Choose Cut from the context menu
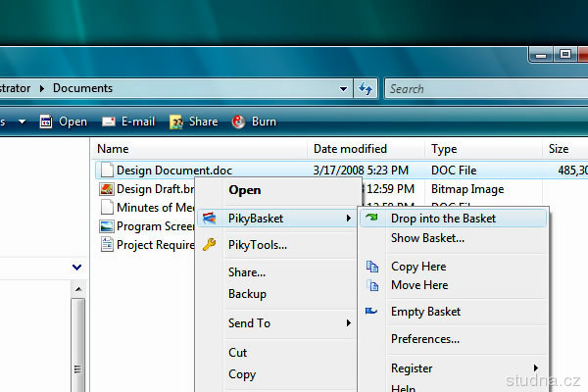 pyautogui.click(x=238, y=353)
